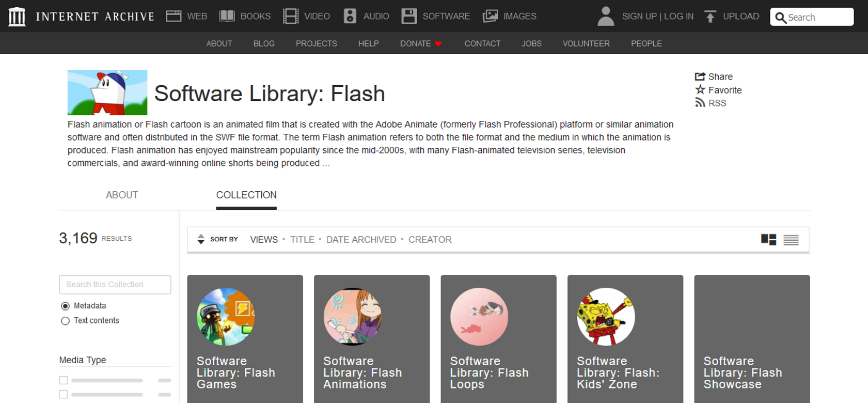Open the Audio speaker icon
The image size is (868, 403).
pos(350,16)
